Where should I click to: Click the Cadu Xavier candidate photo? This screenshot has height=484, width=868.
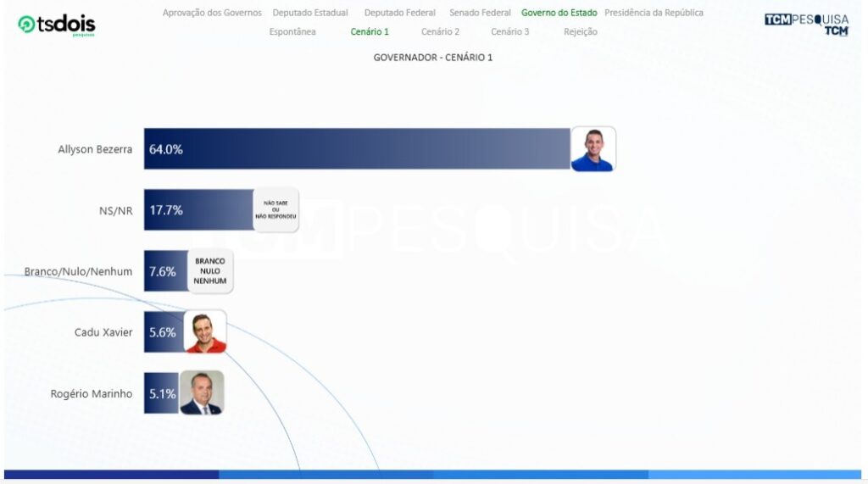coord(205,332)
